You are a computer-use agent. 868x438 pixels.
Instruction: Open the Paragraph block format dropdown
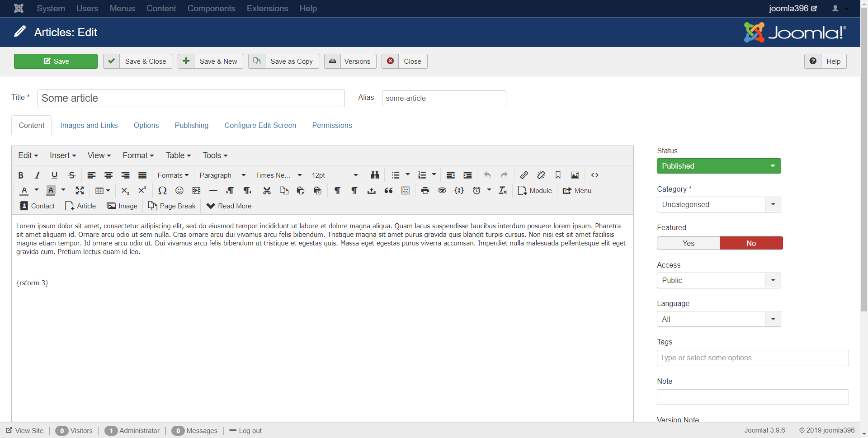click(222, 175)
